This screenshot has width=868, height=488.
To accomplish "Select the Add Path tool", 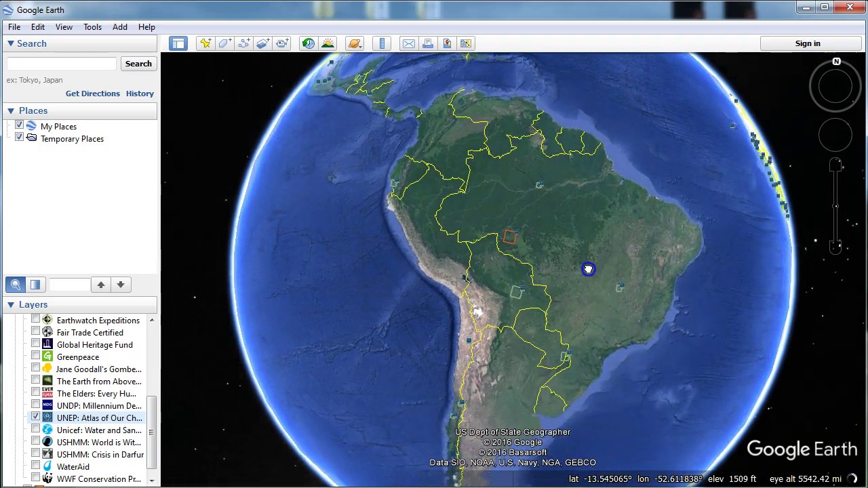I will (x=244, y=43).
